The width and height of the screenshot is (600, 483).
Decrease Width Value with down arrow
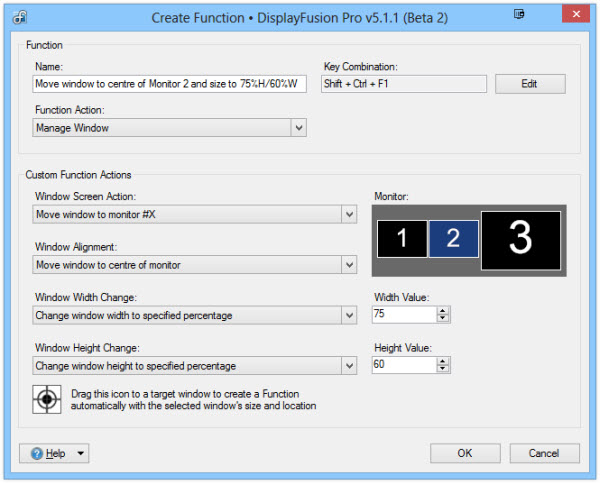coord(443,318)
